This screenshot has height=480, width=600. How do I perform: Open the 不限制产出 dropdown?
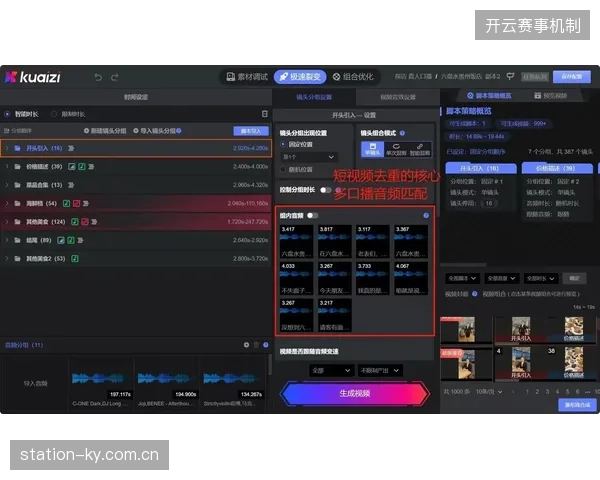(380, 371)
